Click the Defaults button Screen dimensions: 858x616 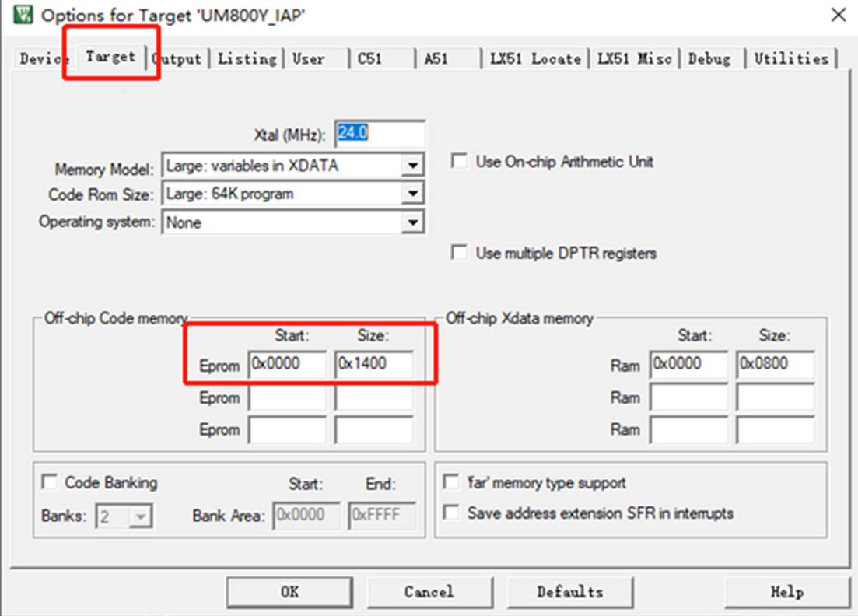pyautogui.click(x=569, y=592)
